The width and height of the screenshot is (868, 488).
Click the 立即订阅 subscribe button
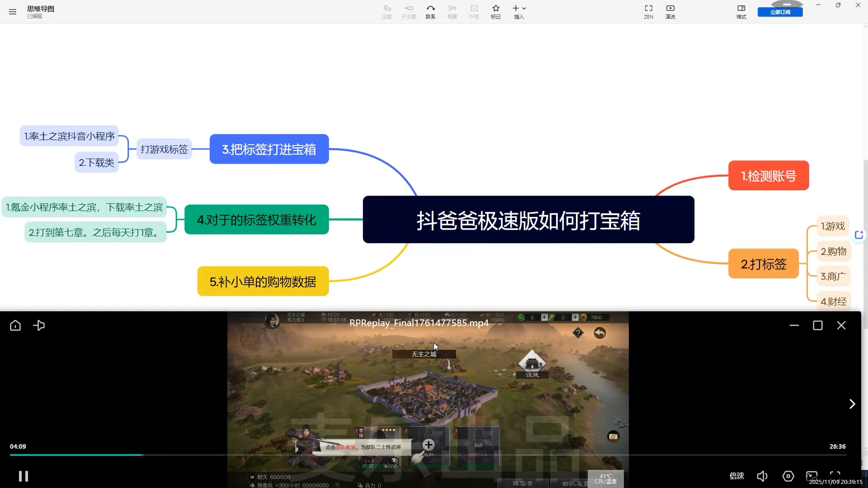pyautogui.click(x=780, y=12)
